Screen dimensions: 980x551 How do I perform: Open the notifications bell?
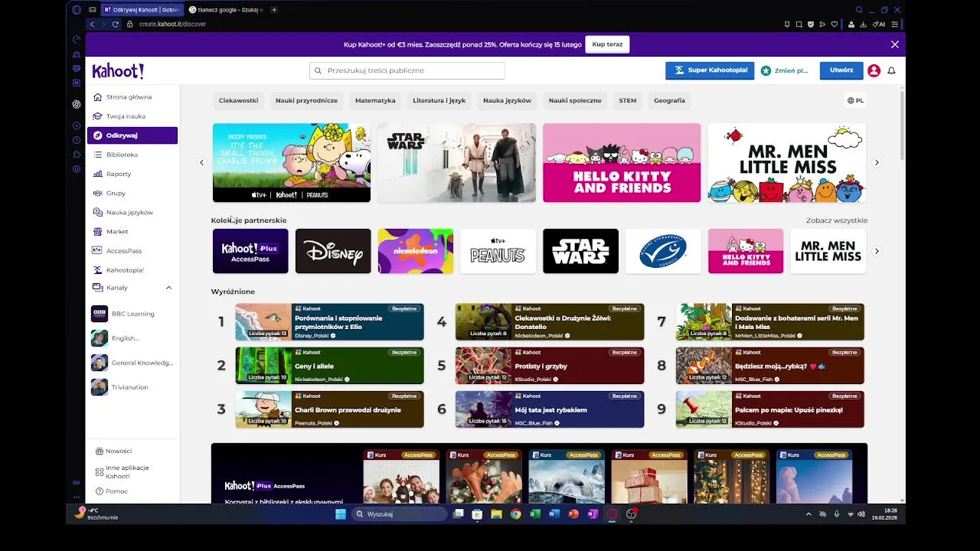click(891, 70)
